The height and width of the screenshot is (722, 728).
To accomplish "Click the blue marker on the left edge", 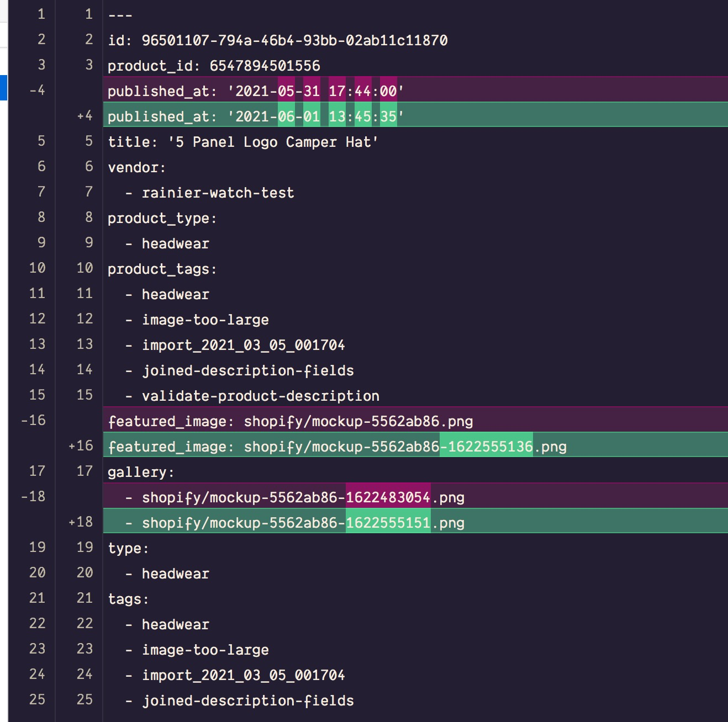I will [3, 87].
